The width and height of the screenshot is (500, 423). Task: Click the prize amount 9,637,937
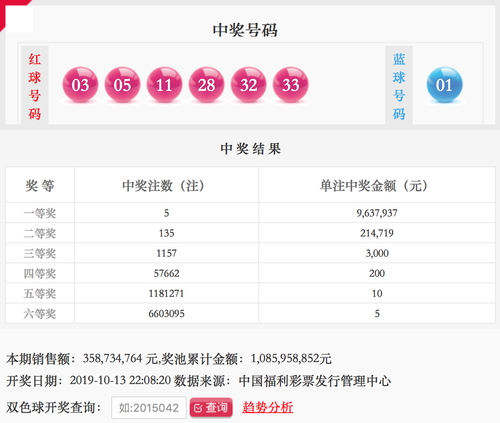click(x=377, y=213)
